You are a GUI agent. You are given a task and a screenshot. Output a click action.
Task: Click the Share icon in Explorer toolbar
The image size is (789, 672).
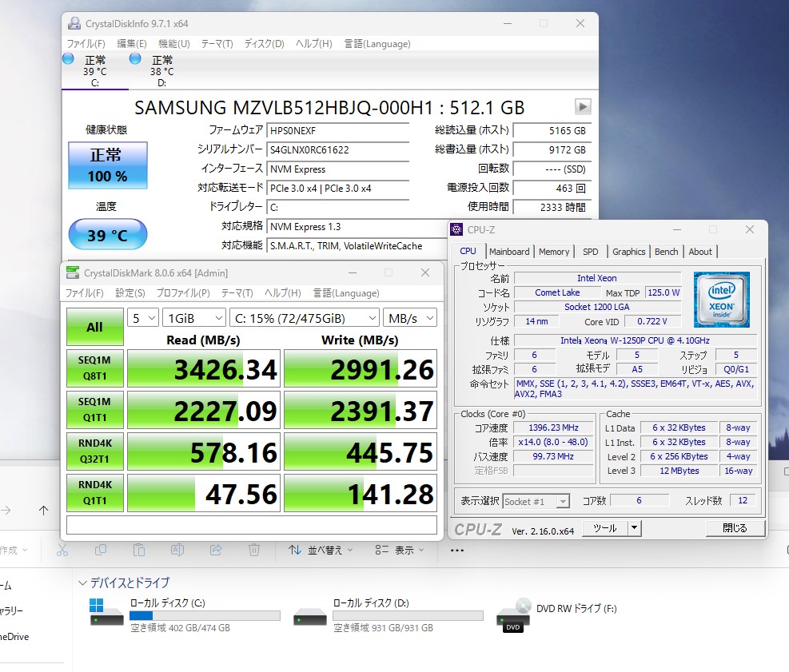tap(216, 551)
